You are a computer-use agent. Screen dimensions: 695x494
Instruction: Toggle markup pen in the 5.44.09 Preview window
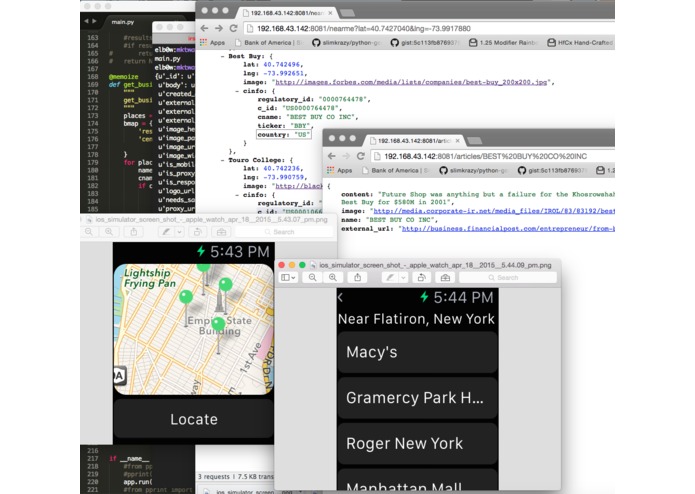pos(390,277)
